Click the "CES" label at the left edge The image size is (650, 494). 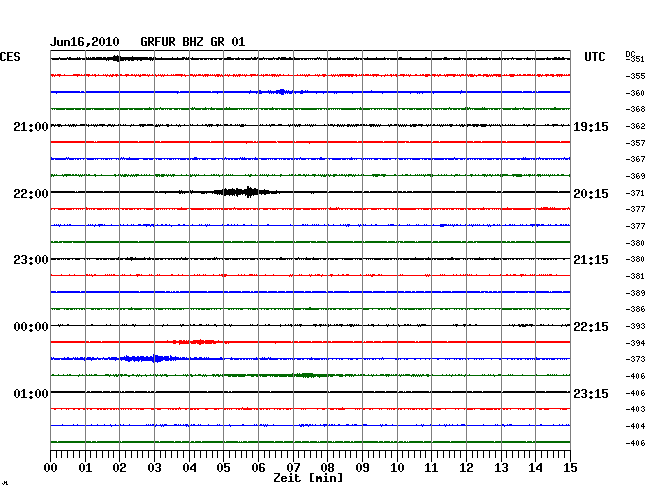(x=10, y=57)
